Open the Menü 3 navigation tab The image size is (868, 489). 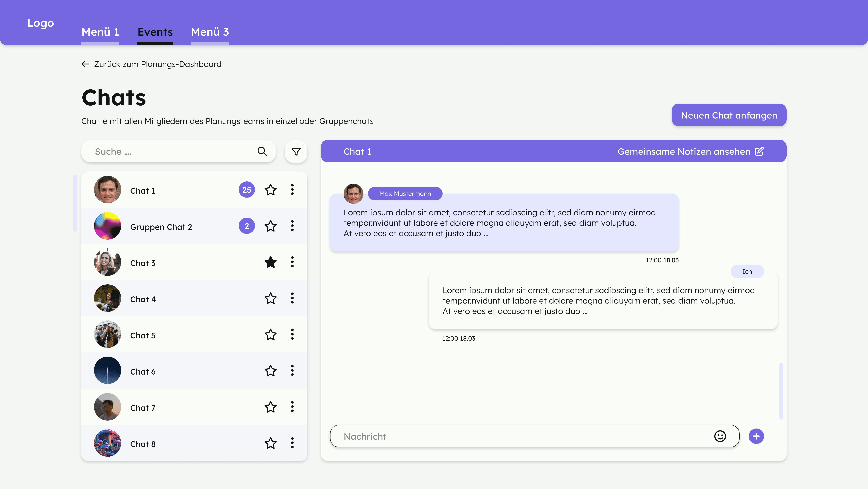210,32
